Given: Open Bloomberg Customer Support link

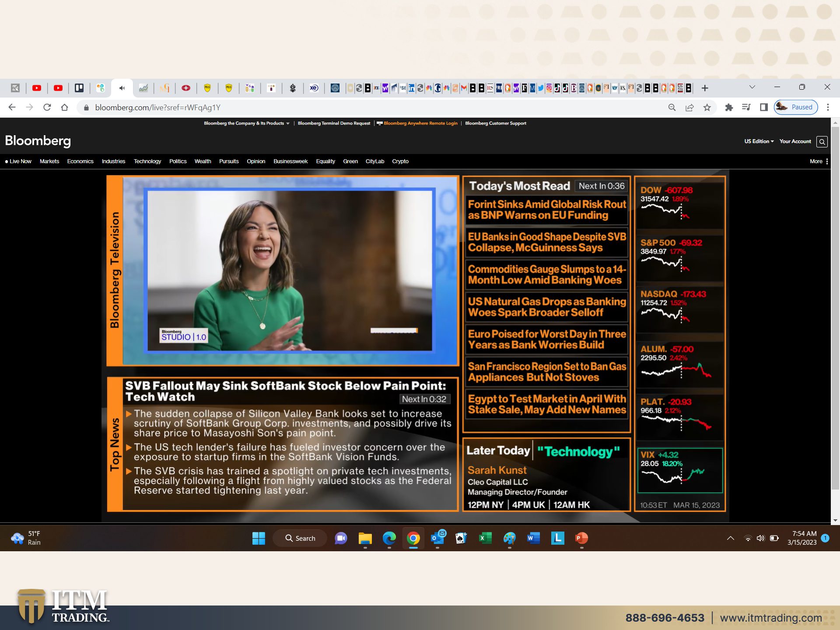Looking at the screenshot, I should pos(496,123).
